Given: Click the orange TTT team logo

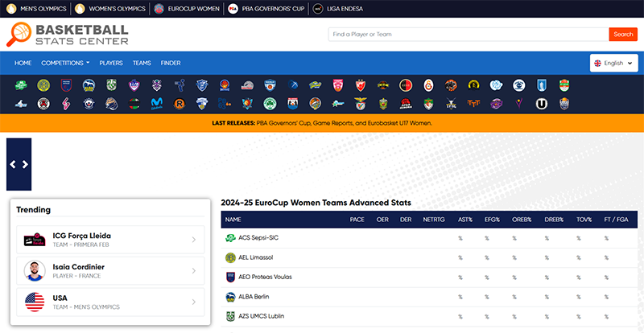Looking at the screenshot, I should [473, 104].
